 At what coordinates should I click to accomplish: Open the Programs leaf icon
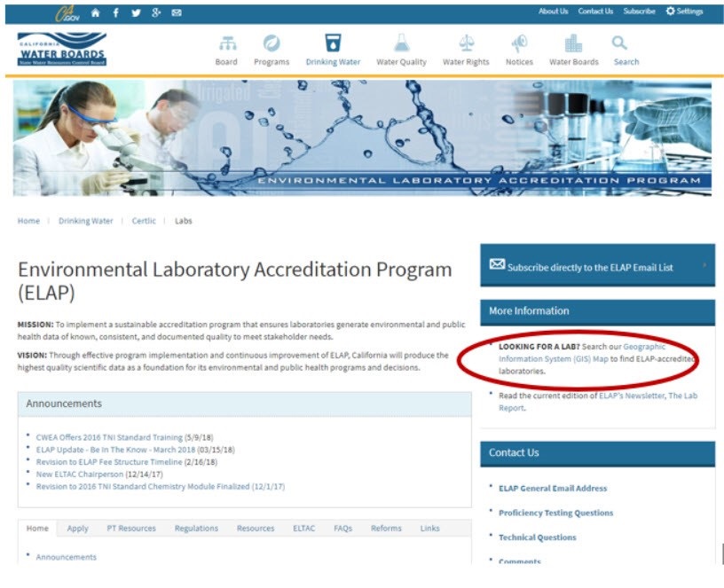click(271, 43)
